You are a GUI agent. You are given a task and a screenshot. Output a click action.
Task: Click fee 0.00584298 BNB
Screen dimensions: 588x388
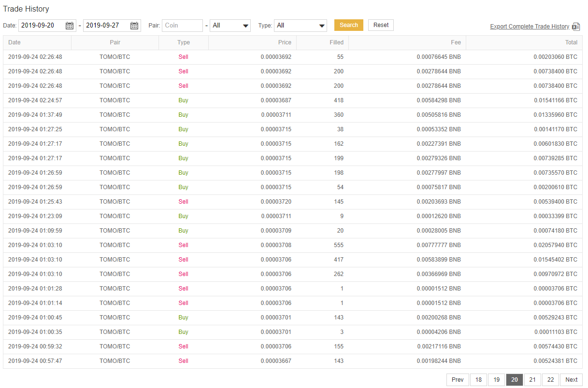(x=439, y=100)
